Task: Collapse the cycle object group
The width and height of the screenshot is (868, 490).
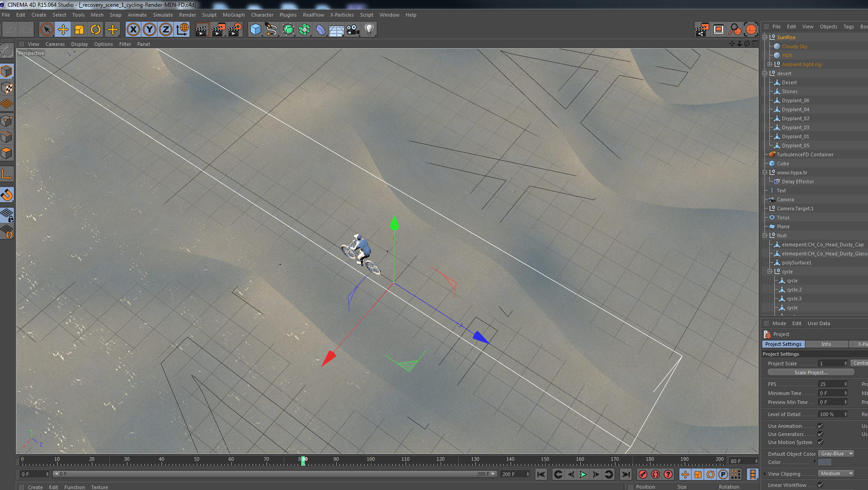Action: point(770,271)
